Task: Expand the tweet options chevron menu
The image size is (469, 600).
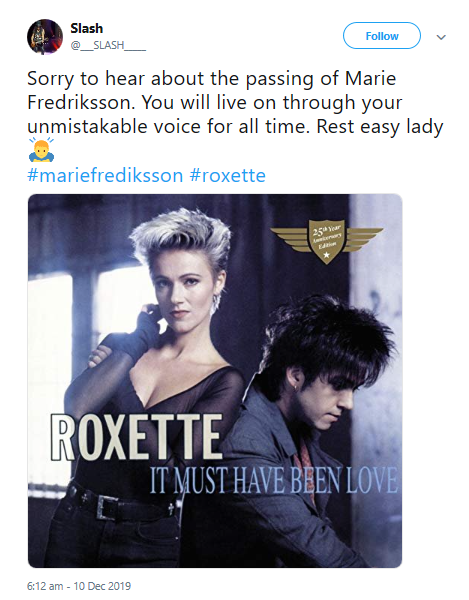Action: (x=441, y=37)
